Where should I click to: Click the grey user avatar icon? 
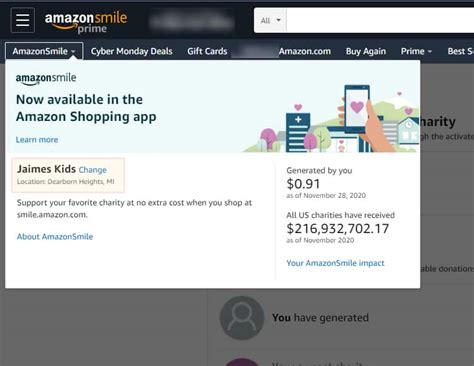242,318
